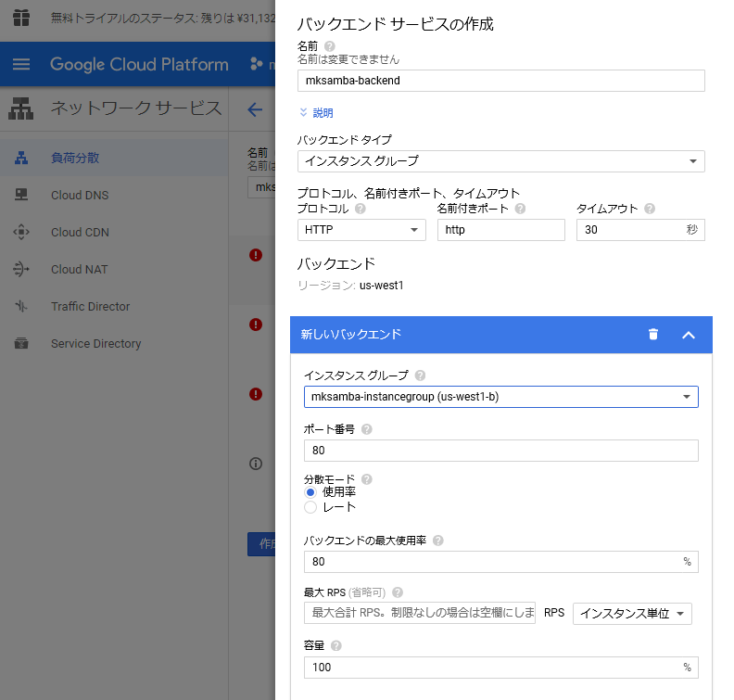Click the Cloud DNS sidebar icon

21,195
